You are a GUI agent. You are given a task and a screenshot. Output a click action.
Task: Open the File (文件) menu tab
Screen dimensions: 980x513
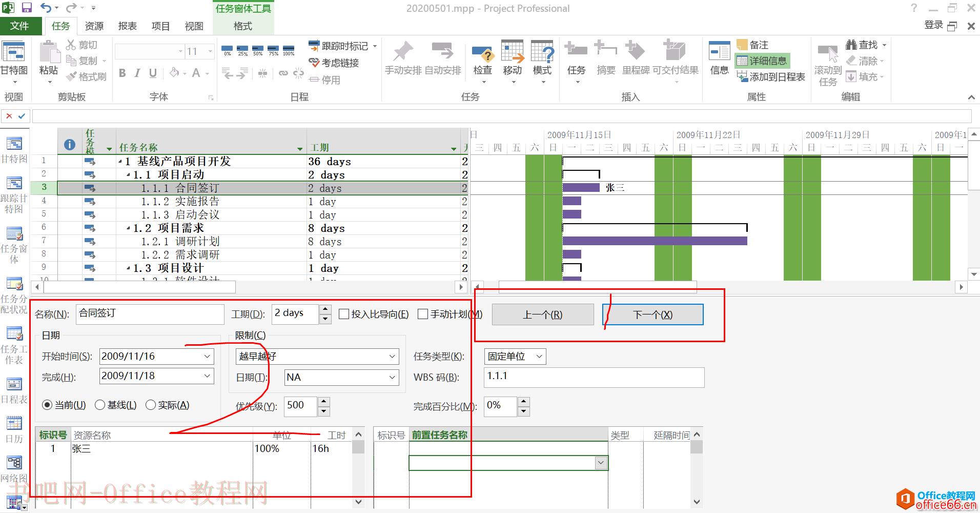point(19,26)
